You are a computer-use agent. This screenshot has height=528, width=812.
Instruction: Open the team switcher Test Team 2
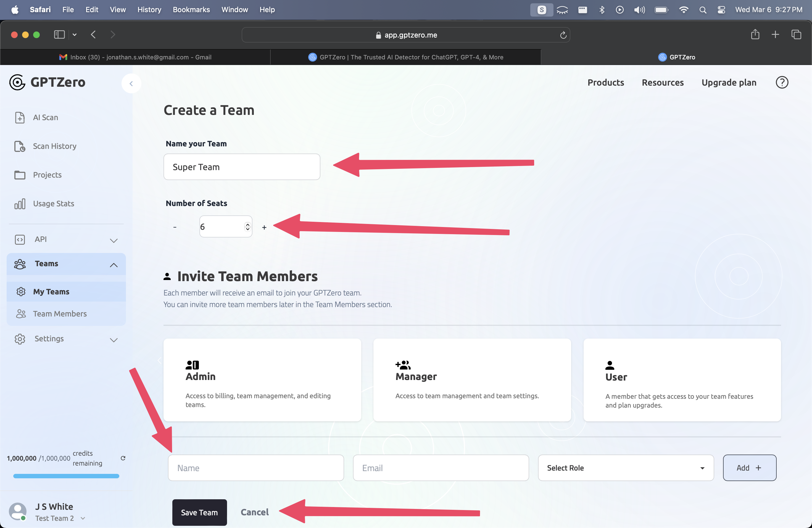[60, 518]
